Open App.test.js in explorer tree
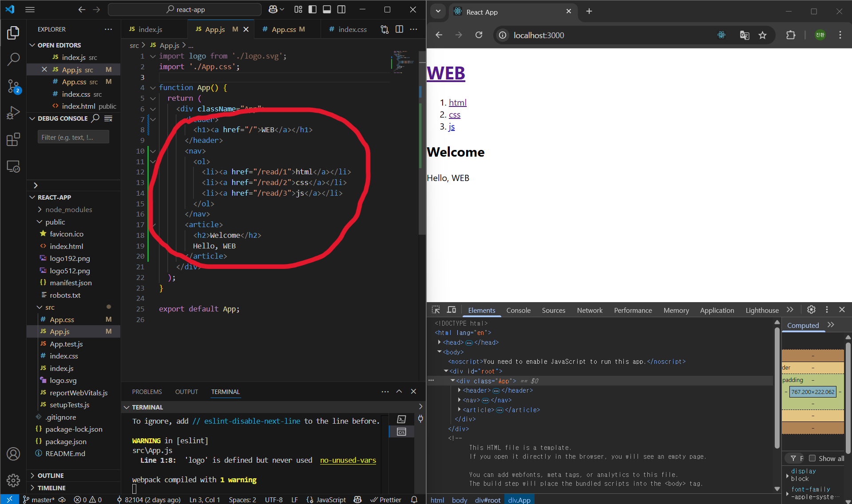852x504 pixels. click(66, 344)
